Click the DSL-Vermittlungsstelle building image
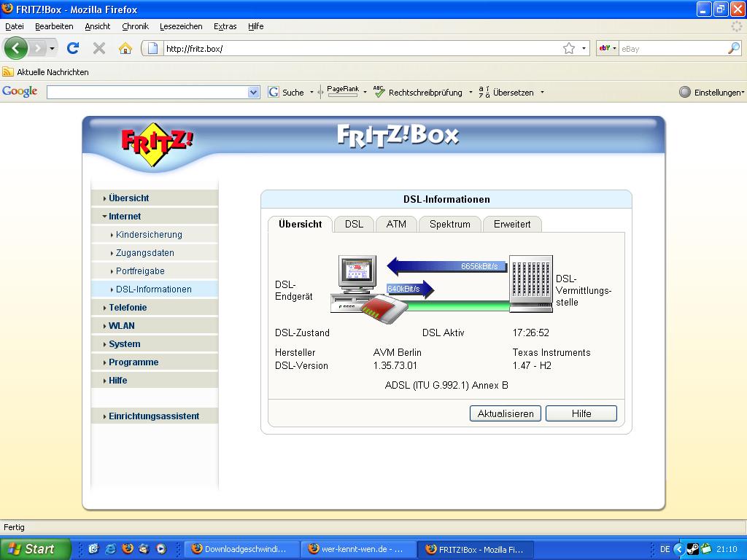Viewport: 747px width, 560px height. pos(531,284)
